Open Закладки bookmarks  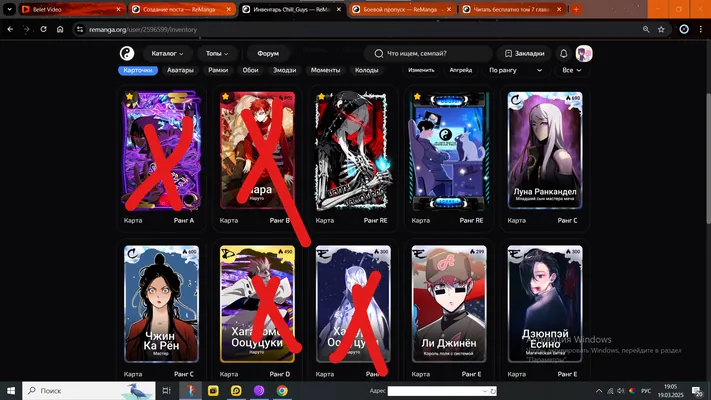(x=524, y=54)
